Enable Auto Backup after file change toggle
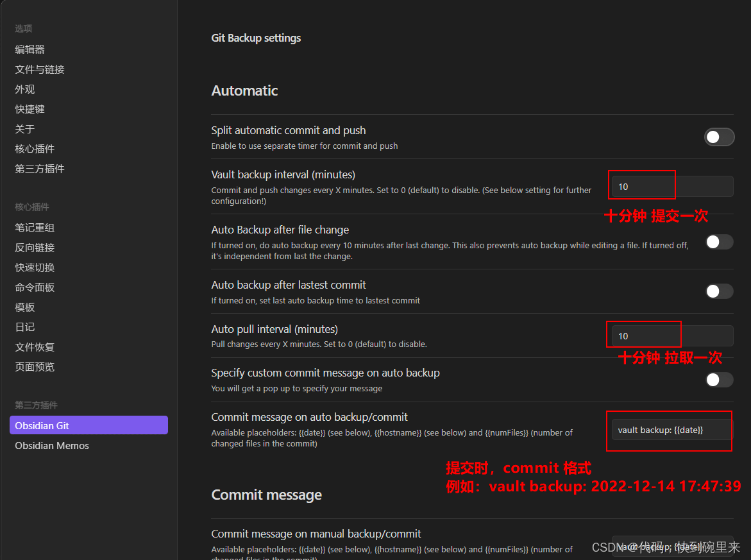The height and width of the screenshot is (560, 751). [719, 242]
